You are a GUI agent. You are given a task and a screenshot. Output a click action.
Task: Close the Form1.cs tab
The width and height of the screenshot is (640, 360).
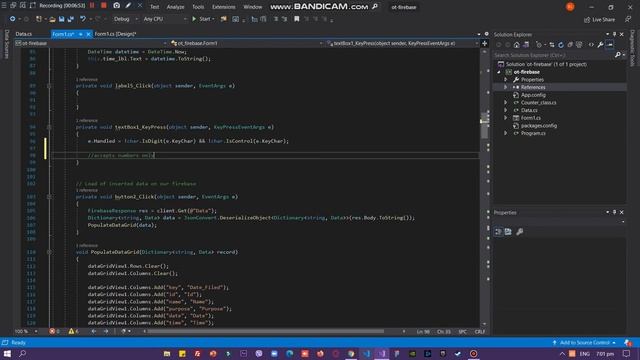coord(88,34)
